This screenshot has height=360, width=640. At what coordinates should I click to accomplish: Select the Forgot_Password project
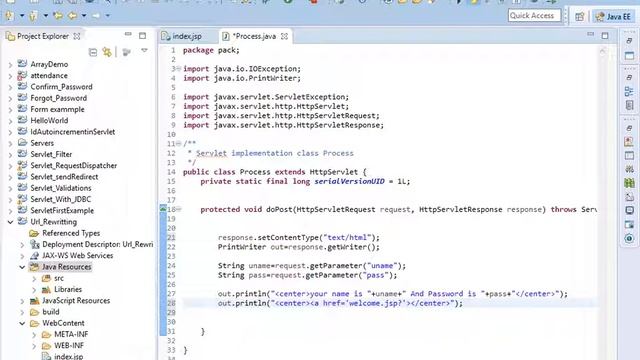58,98
